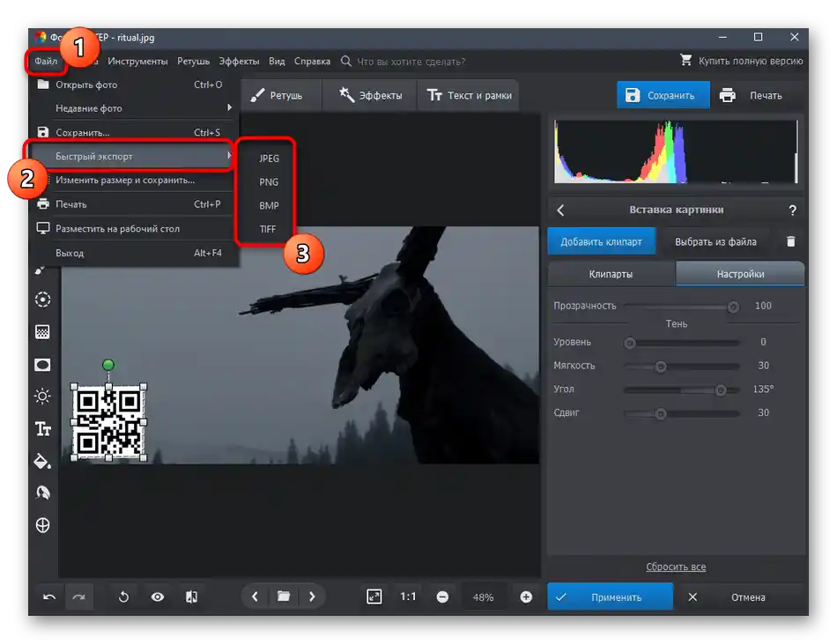Click the fit-to-screen icon
Image resolution: width=837 pixels, height=644 pixels.
(x=374, y=597)
